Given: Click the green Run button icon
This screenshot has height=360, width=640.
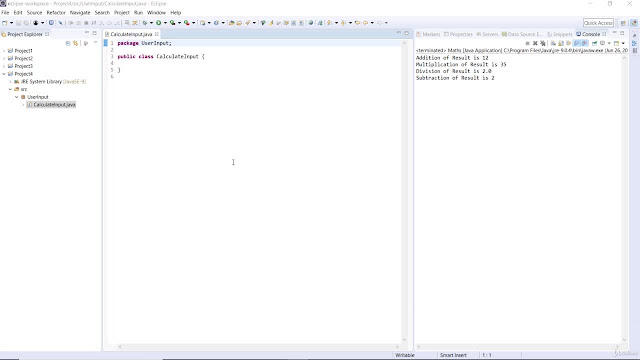Looking at the screenshot, I should (158, 23).
